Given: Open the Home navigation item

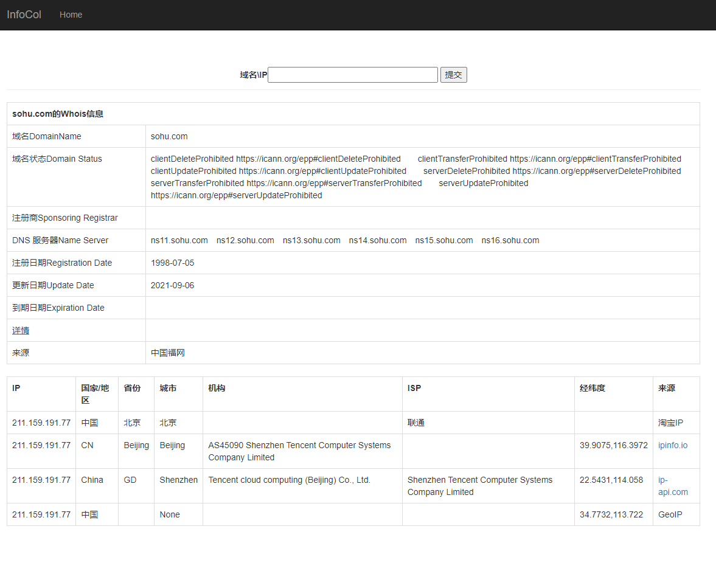Looking at the screenshot, I should point(71,15).
